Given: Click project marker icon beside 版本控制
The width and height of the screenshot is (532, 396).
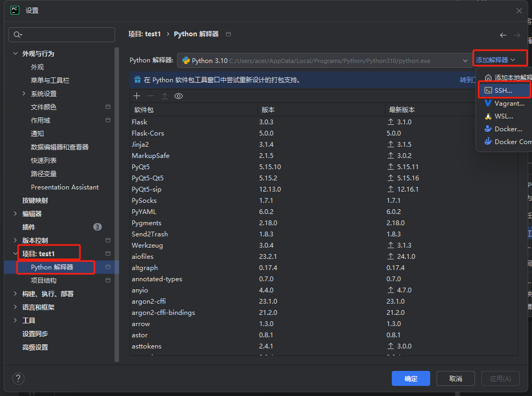Looking at the screenshot, I should (108, 241).
